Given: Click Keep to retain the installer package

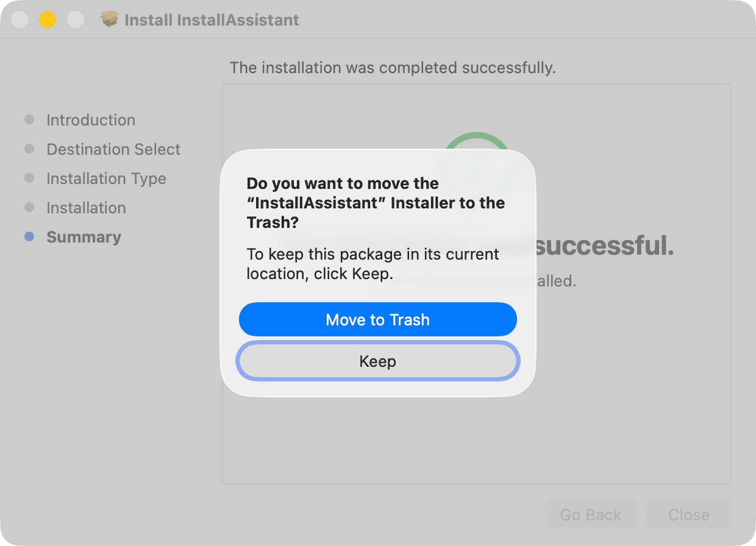Looking at the screenshot, I should (x=377, y=361).
